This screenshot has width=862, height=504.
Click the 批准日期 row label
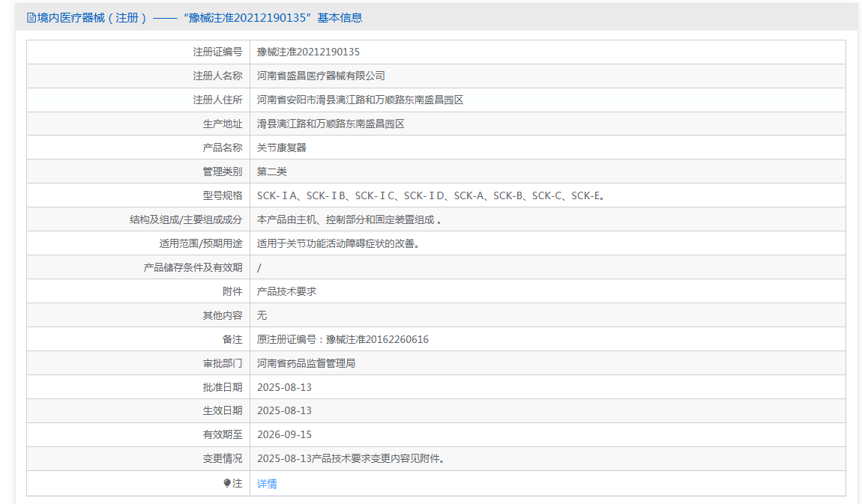tap(223, 387)
